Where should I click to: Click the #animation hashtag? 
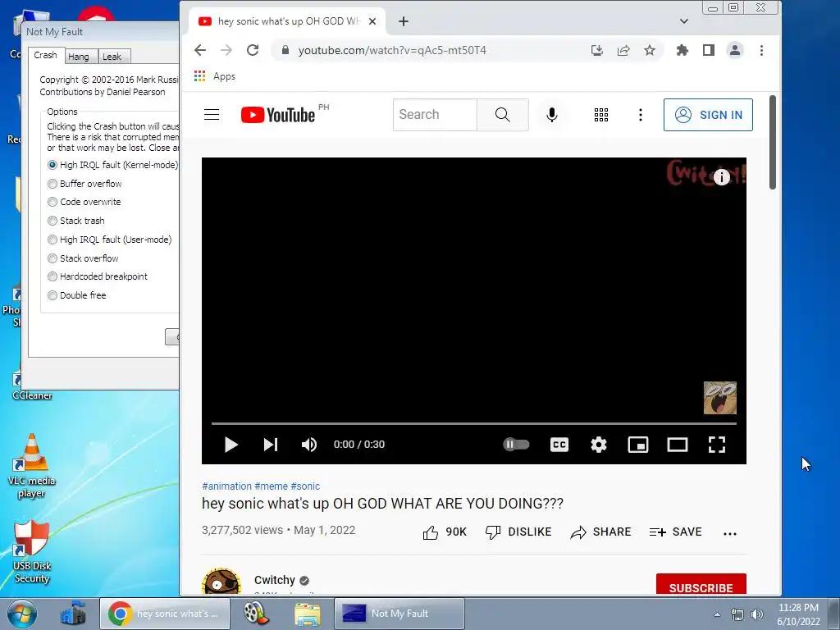[x=226, y=486]
